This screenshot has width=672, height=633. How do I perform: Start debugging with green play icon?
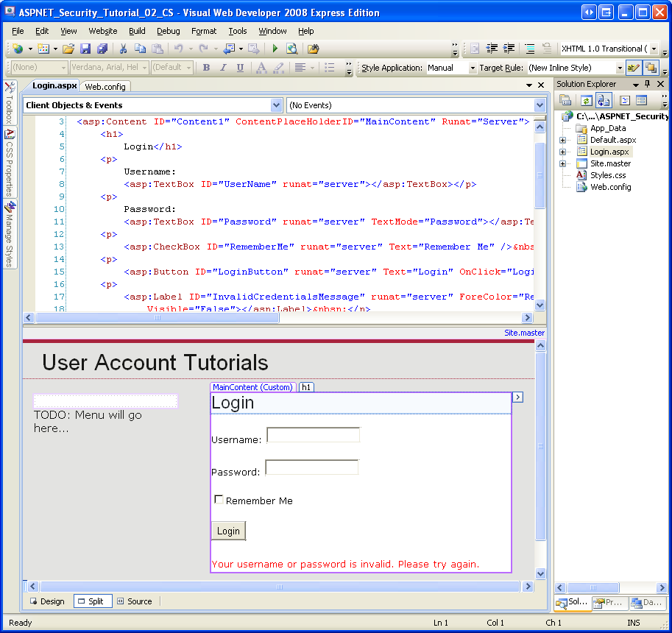tap(275, 49)
